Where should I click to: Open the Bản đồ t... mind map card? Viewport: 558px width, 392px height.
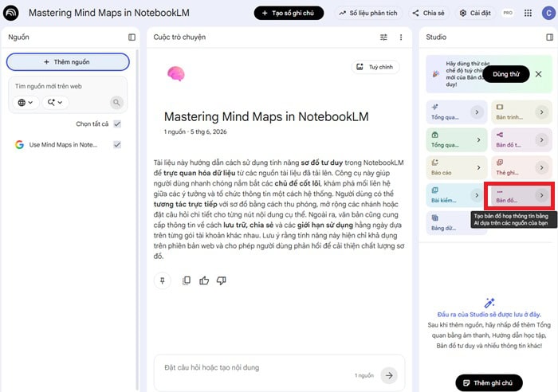[521, 139]
